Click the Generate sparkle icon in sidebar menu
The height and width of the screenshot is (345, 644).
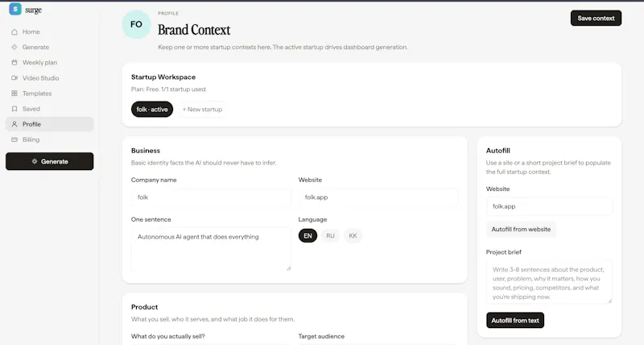coord(14,47)
